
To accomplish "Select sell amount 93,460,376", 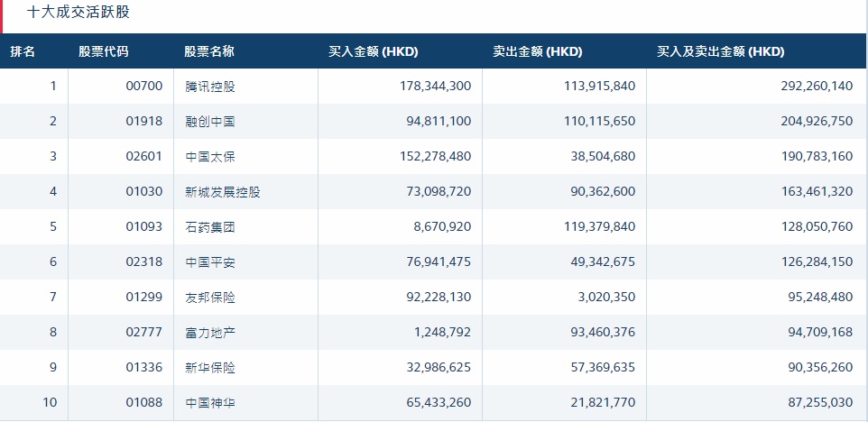I will (604, 332).
